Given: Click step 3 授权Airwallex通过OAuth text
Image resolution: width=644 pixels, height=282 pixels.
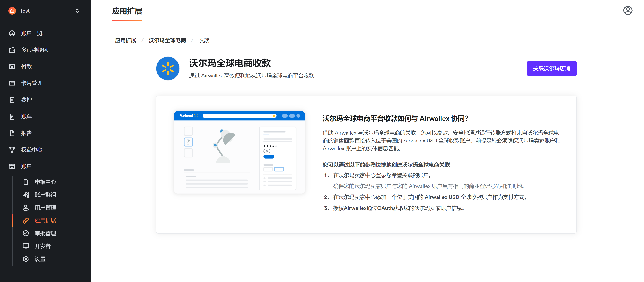Looking at the screenshot, I should [x=399, y=208].
